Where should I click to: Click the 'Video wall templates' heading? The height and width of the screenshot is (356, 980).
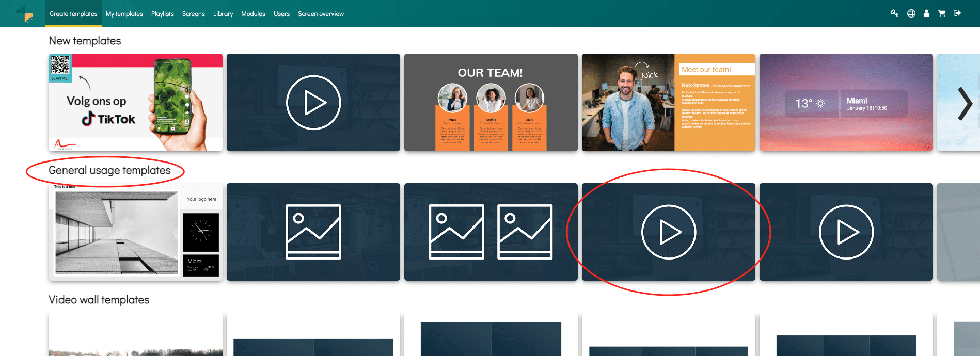point(99,300)
